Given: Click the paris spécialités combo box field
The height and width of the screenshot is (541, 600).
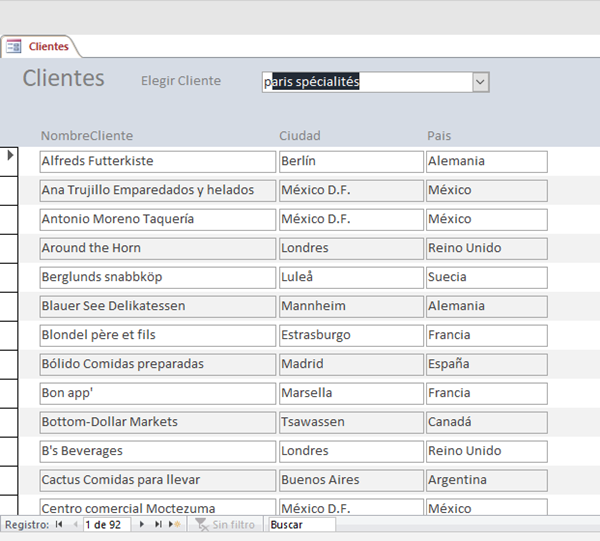Looking at the screenshot, I should pyautogui.click(x=365, y=82).
